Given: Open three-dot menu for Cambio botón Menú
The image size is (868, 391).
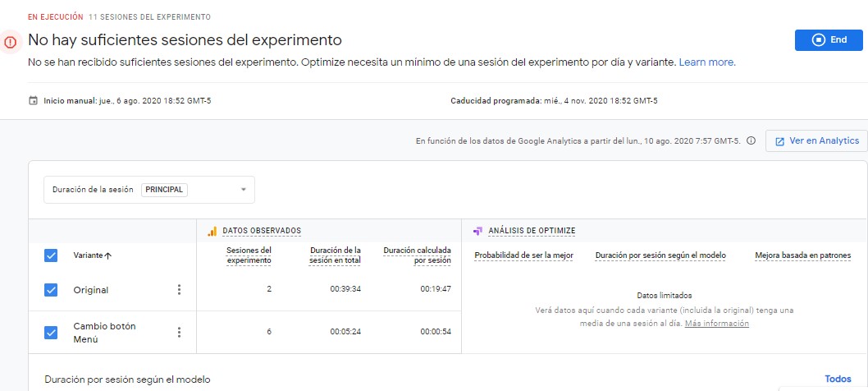Looking at the screenshot, I should coord(179,332).
